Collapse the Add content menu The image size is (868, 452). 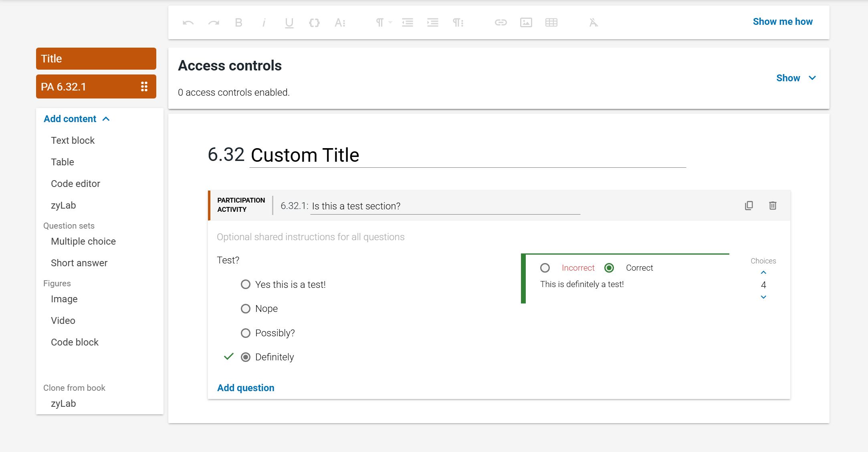(x=77, y=119)
